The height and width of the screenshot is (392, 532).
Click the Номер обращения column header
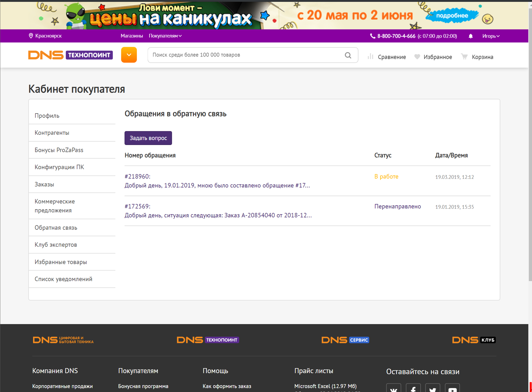[150, 155]
